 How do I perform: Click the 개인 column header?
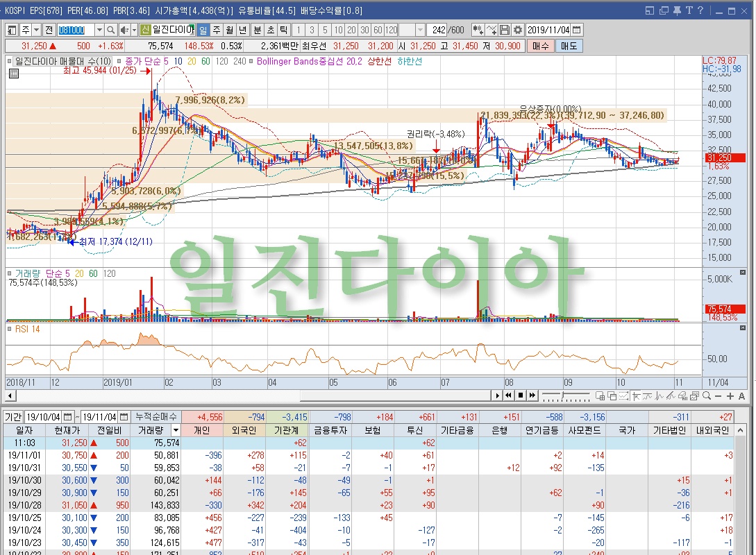(x=203, y=429)
